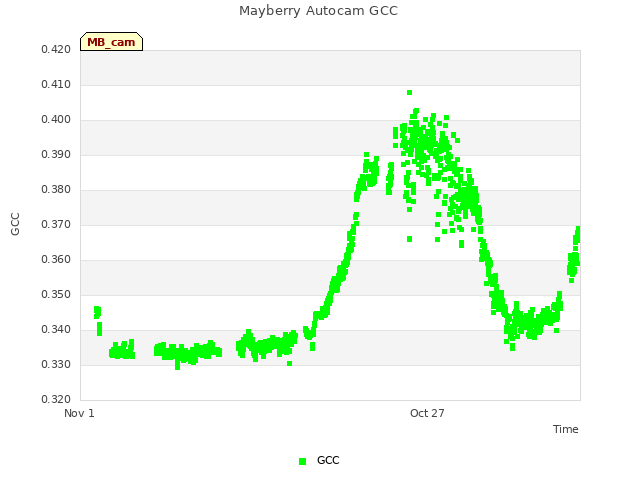This screenshot has height=480, width=640.
Task: Click the Time axis title
Action: [566, 429]
